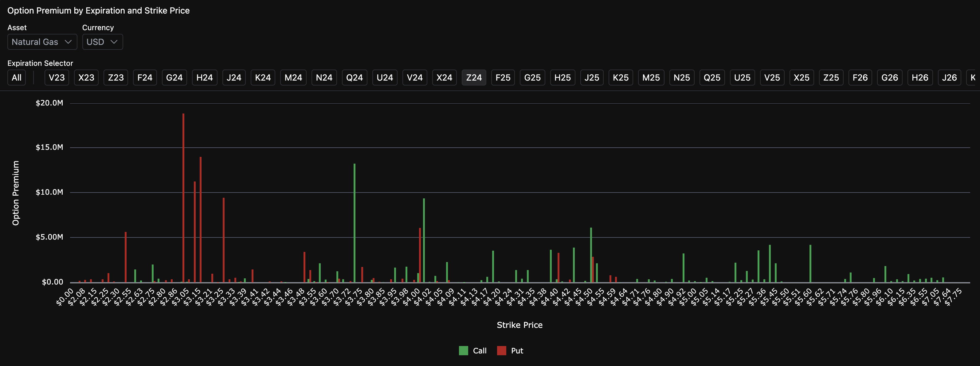Switch to the K25 expiration

(x=621, y=78)
